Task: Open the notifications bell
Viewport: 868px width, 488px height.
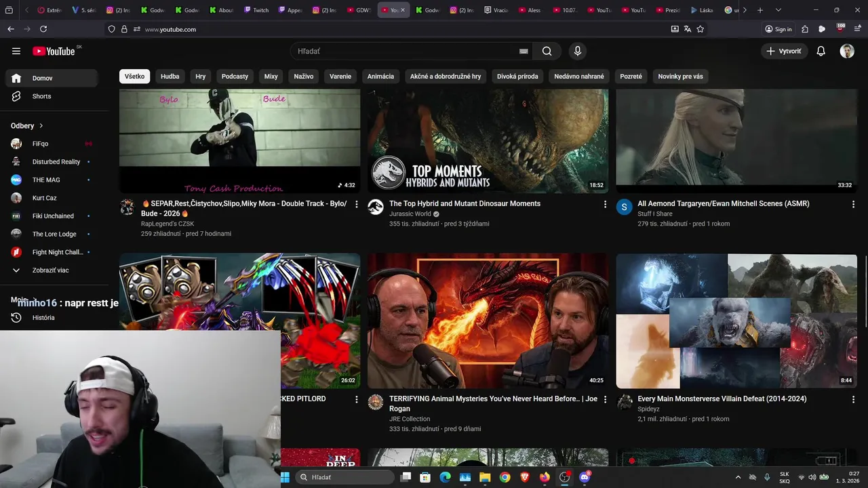Action: point(821,51)
